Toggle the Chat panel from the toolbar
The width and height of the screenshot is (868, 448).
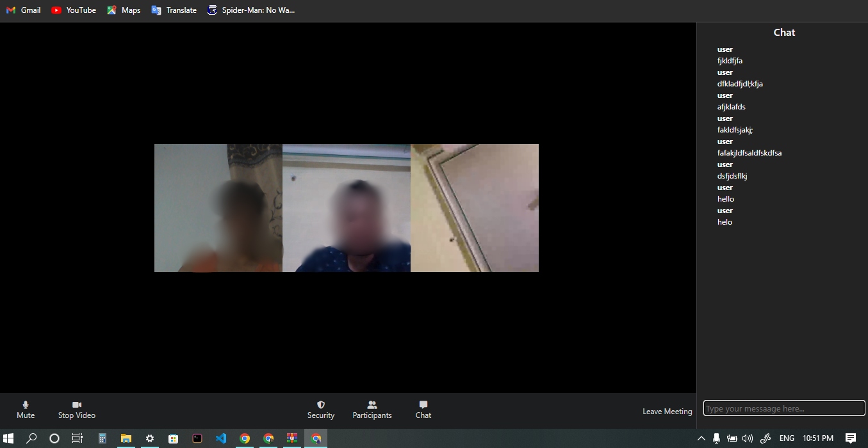click(423, 410)
